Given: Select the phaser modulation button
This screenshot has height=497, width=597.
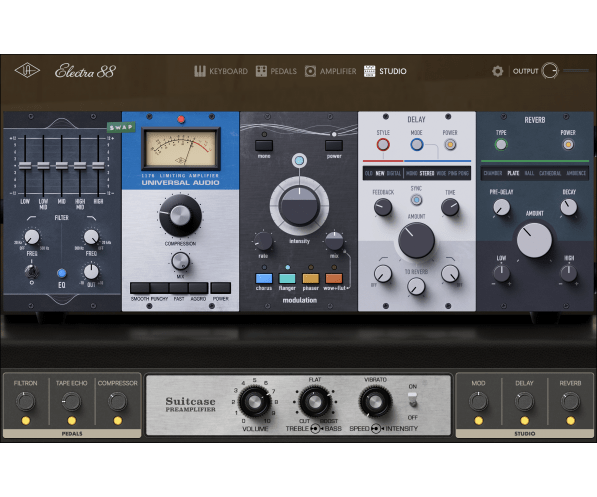Looking at the screenshot, I should [311, 278].
